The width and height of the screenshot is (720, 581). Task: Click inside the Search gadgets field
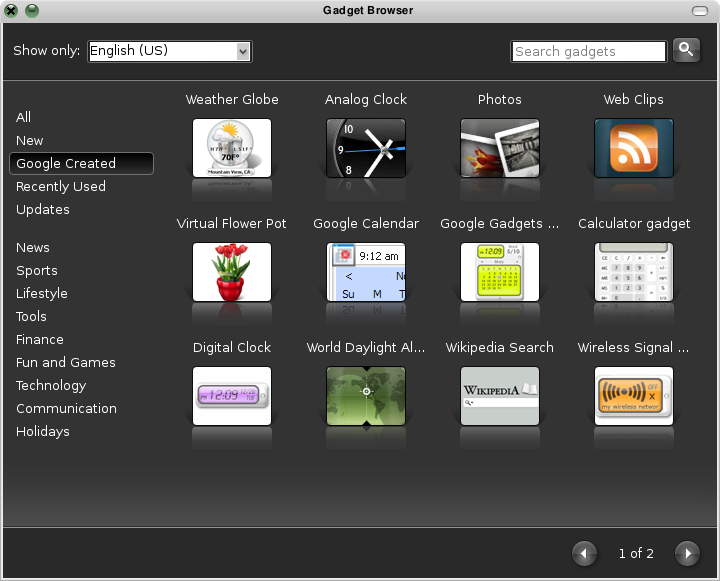click(588, 51)
